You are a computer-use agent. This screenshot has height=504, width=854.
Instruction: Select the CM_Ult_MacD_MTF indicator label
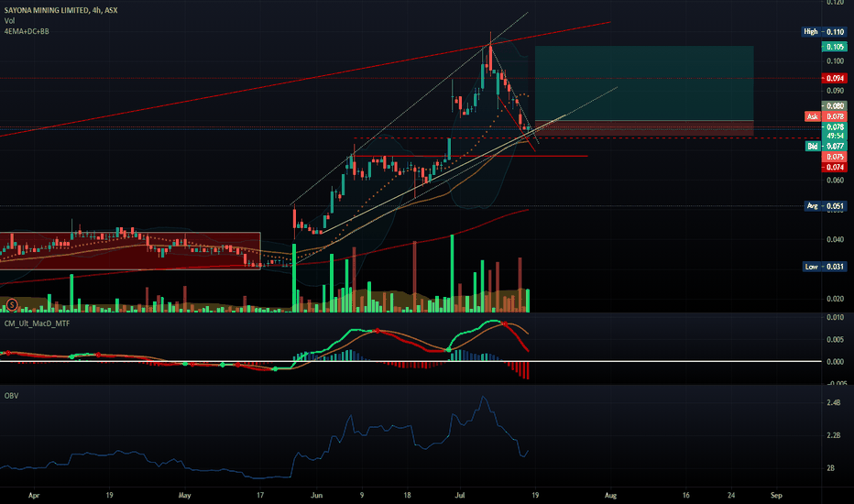(x=37, y=323)
